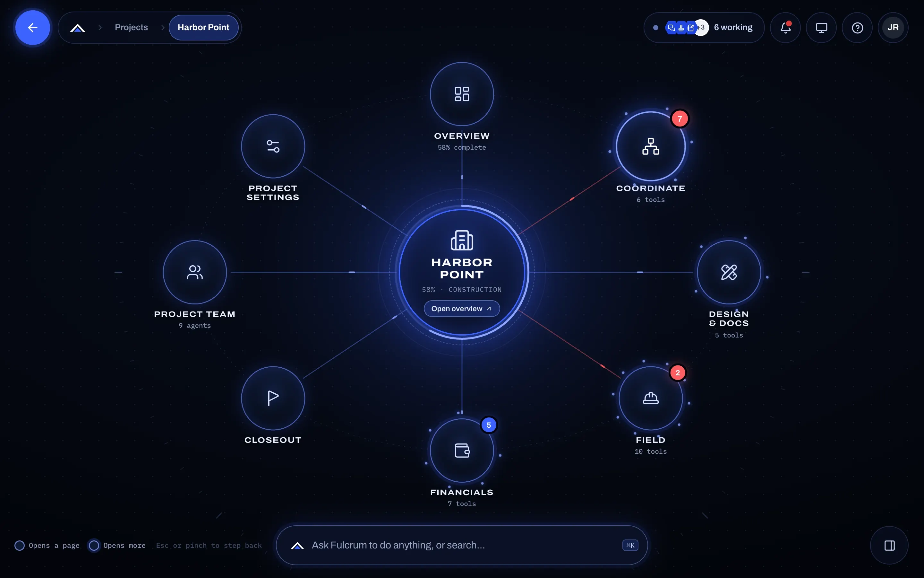Click the 58% complete text
The image size is (924, 578).
click(x=462, y=147)
